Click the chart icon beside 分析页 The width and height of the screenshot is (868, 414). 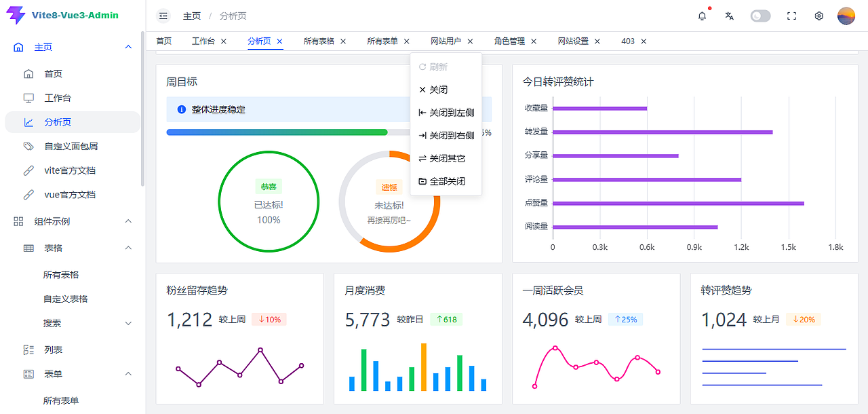[x=28, y=122]
